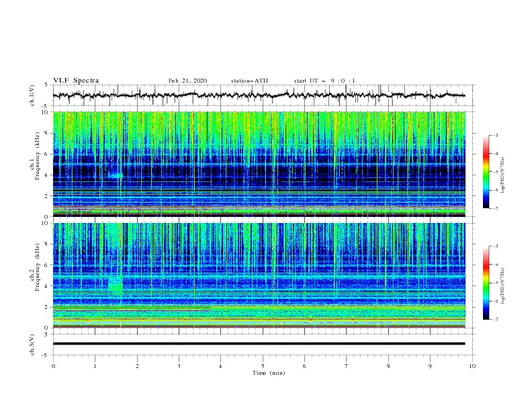Viewport: 532px width, 411px height.
Task: Click the ch.1 spectrogram color scale bar
Action: tap(486, 172)
